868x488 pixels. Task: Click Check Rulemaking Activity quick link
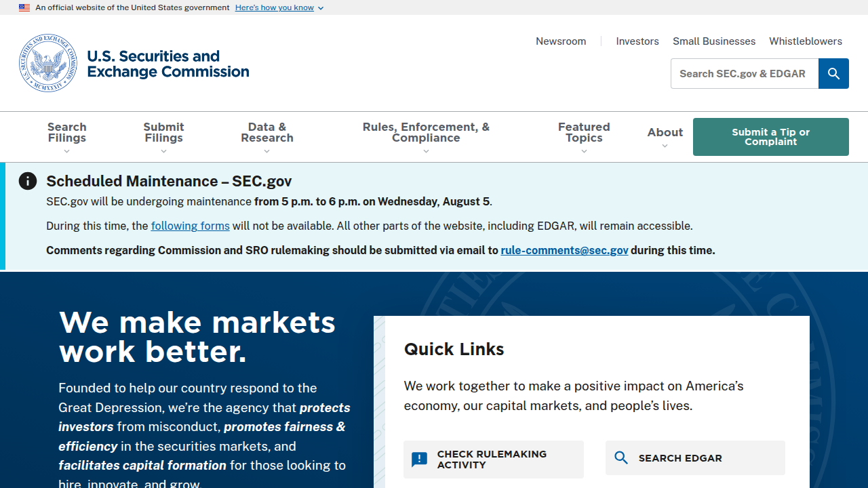point(494,460)
